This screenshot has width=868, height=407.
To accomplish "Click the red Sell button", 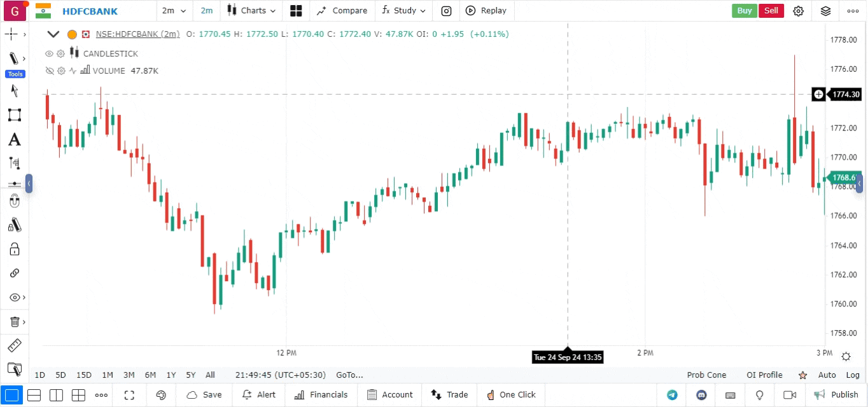I will pyautogui.click(x=771, y=10).
